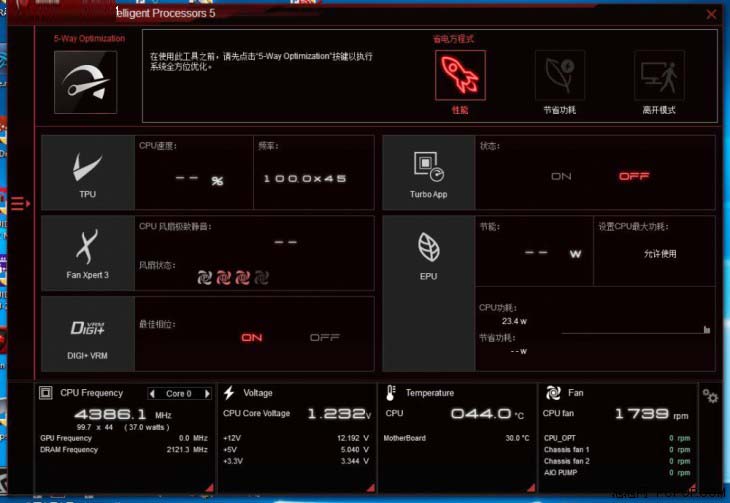The height and width of the screenshot is (503, 730).
Task: Select the power saving leaf mode icon
Action: pyautogui.click(x=560, y=75)
